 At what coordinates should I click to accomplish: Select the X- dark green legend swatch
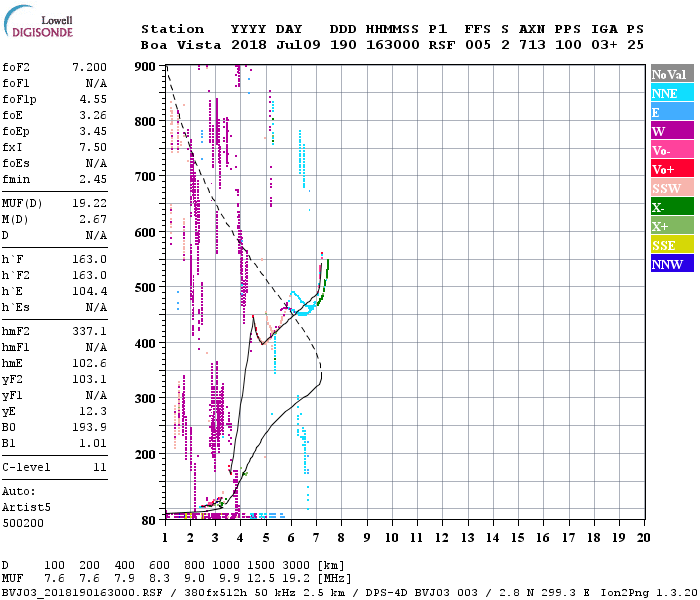672,207
